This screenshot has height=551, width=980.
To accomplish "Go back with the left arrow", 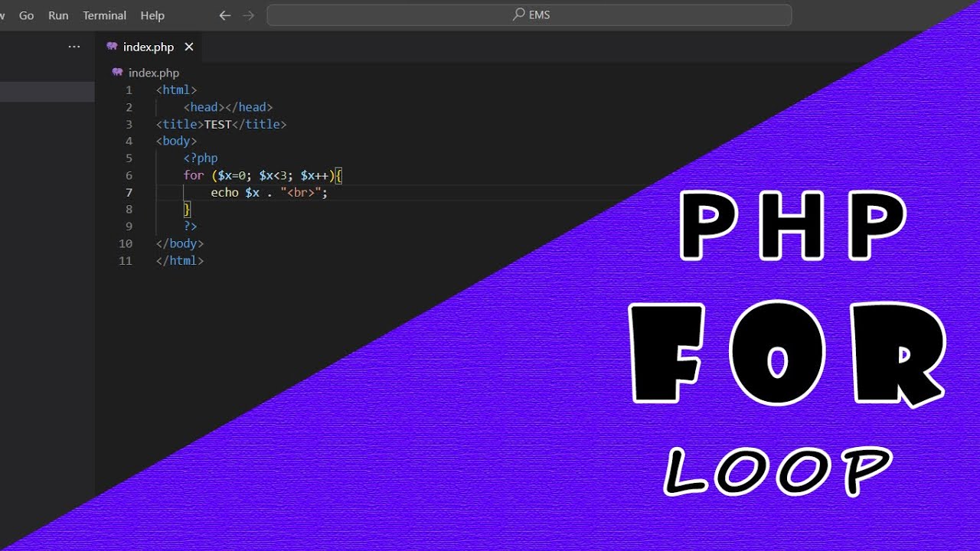I will 224,15.
